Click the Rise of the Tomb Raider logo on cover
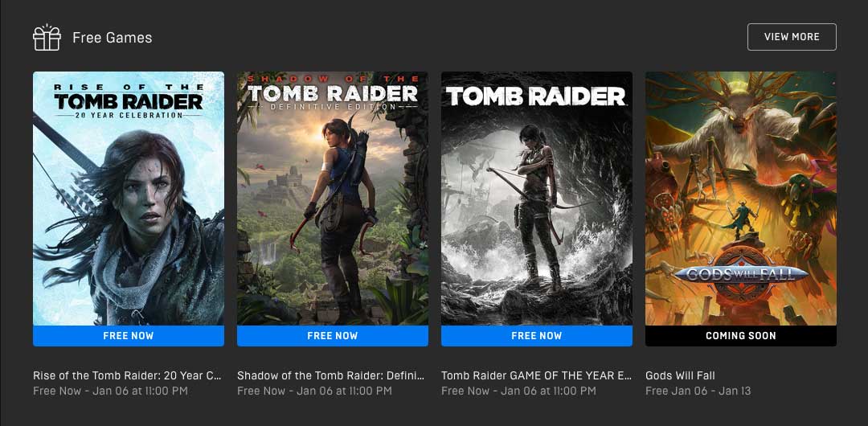 pos(129,101)
